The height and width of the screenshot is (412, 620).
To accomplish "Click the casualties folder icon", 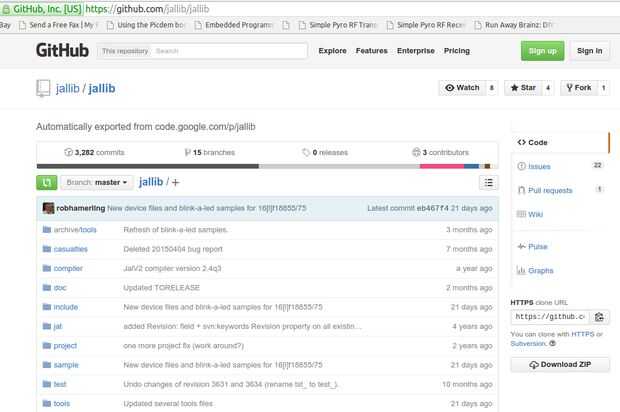I will (x=47, y=249).
